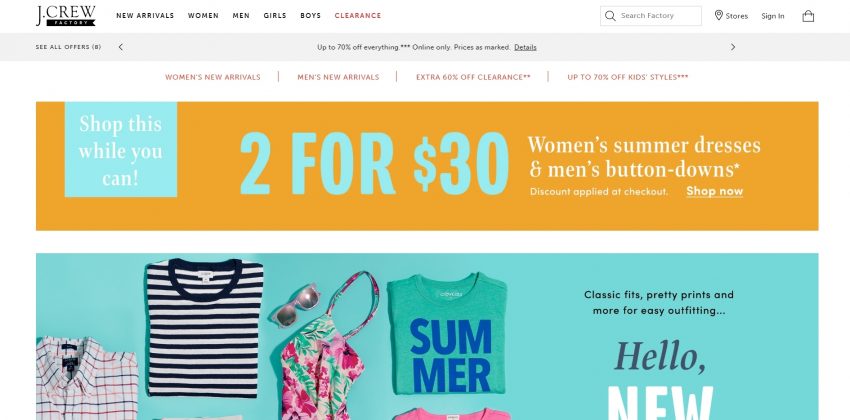Show next offer with right arrow
Viewport: 850px width, 420px height.
(733, 47)
